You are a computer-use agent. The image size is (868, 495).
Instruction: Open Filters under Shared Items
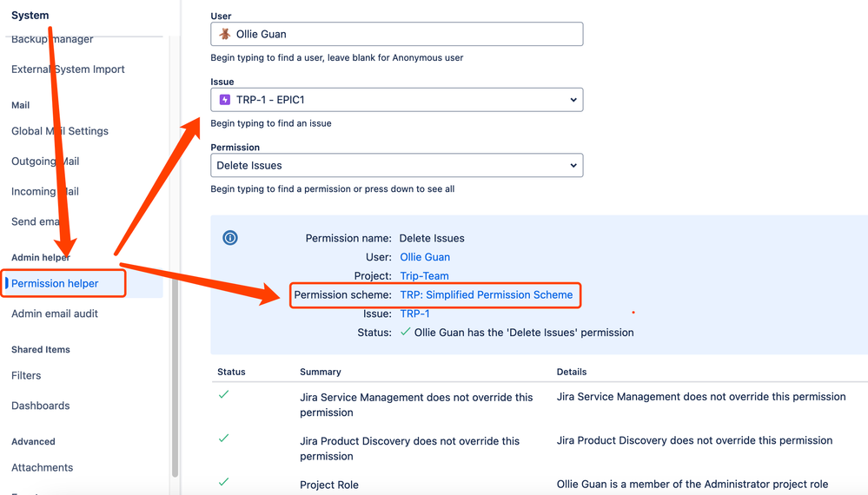click(x=26, y=375)
